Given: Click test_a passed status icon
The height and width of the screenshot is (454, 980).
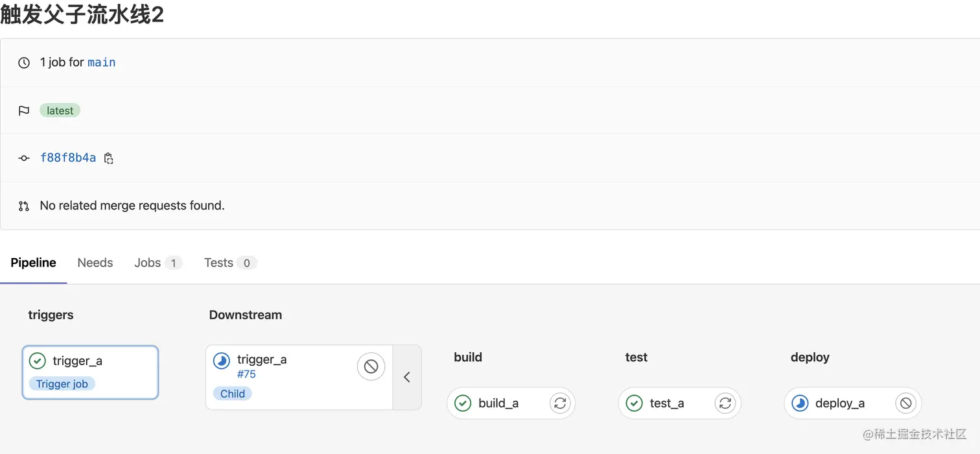Looking at the screenshot, I should 634,403.
